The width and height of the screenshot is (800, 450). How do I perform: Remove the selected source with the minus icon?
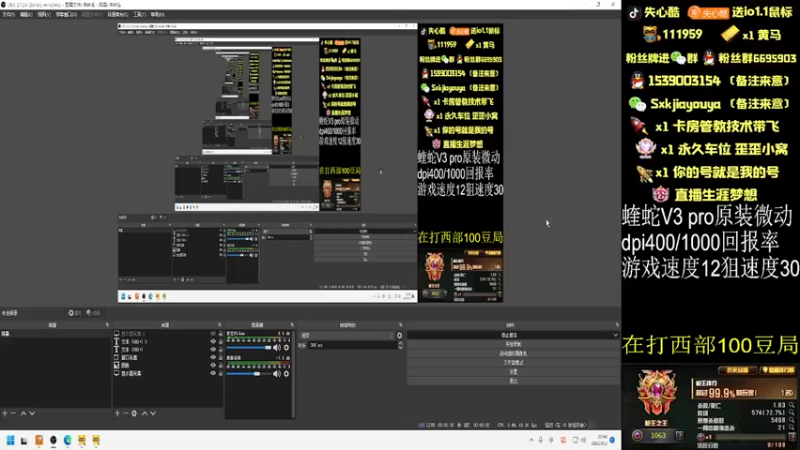point(126,413)
